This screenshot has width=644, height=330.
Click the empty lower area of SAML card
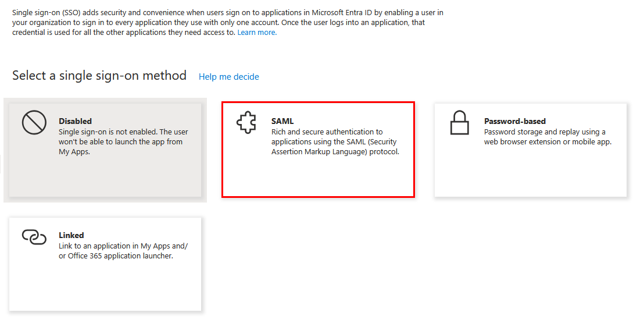click(318, 176)
